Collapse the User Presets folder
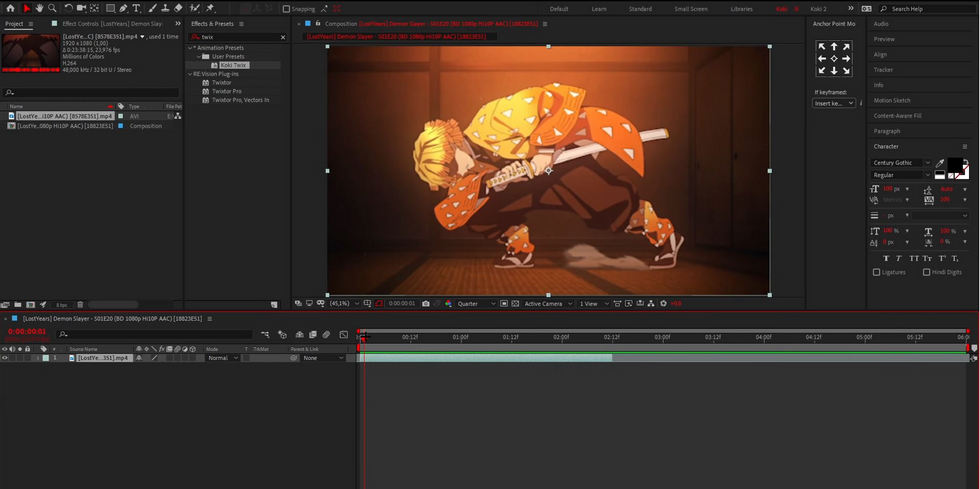Image resolution: width=980 pixels, height=489 pixels. coord(199,56)
